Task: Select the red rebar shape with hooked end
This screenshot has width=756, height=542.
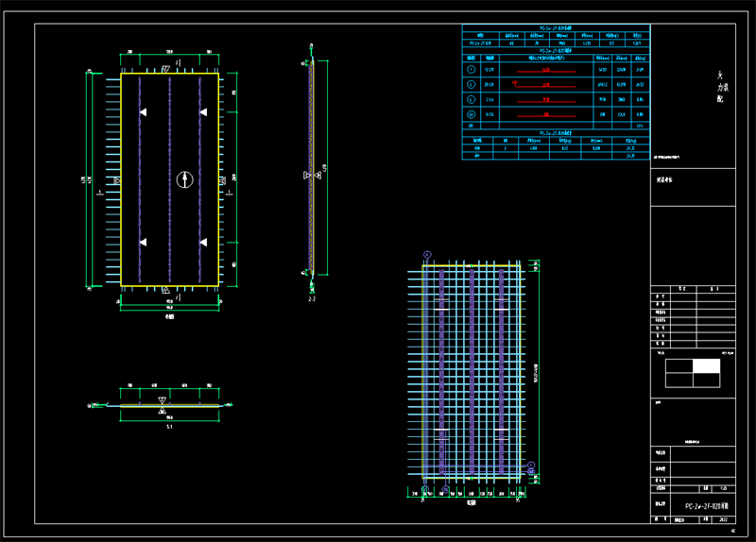Action: coord(545,84)
